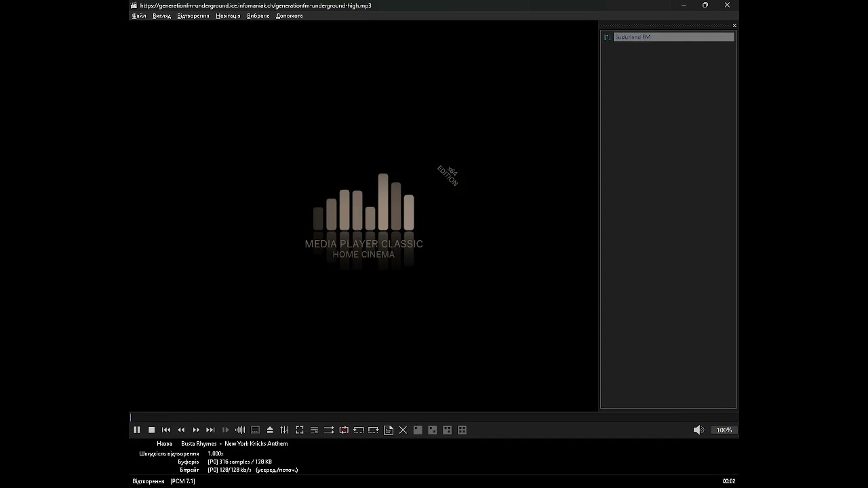Close the playlist panel
The width and height of the screenshot is (868, 488).
click(734, 26)
